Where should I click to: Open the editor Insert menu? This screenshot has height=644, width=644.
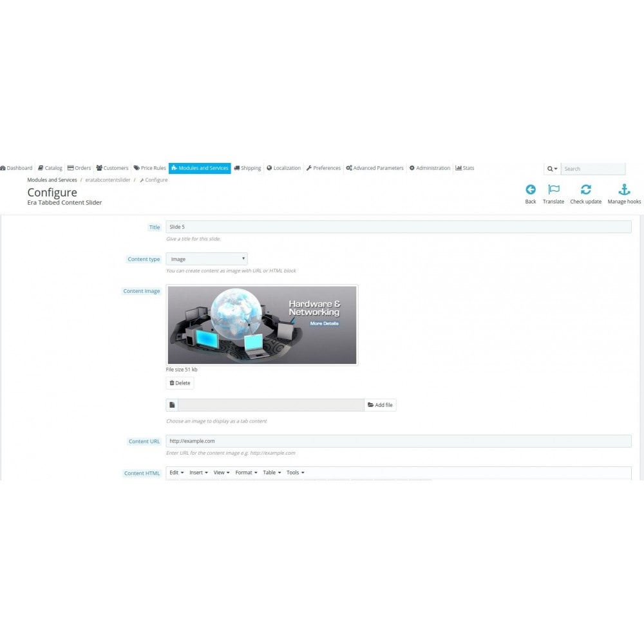(x=198, y=473)
